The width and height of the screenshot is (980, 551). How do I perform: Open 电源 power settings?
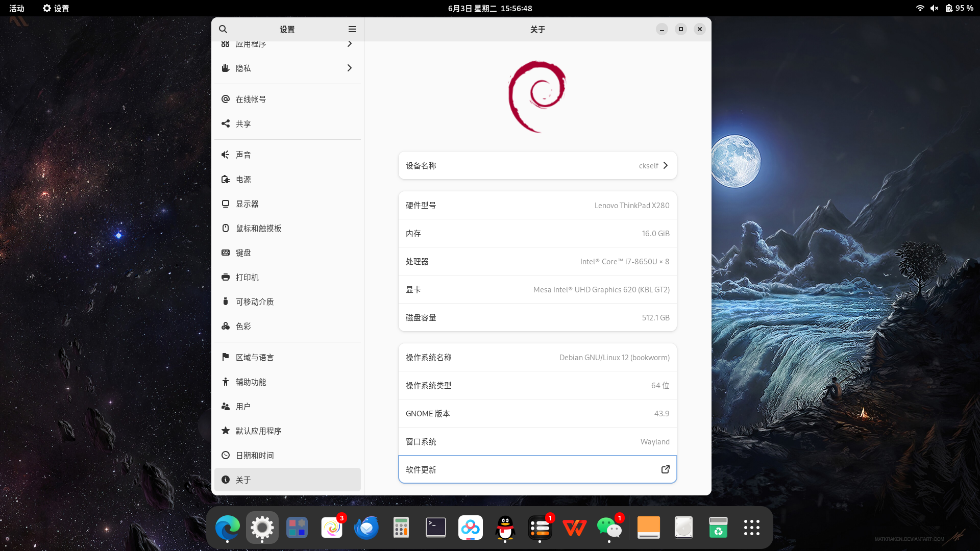click(287, 179)
